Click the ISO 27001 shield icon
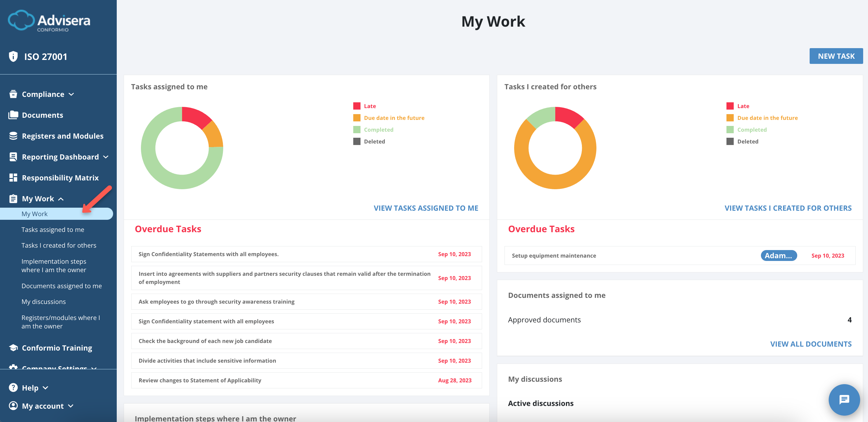Image resolution: width=868 pixels, height=422 pixels. 13,56
